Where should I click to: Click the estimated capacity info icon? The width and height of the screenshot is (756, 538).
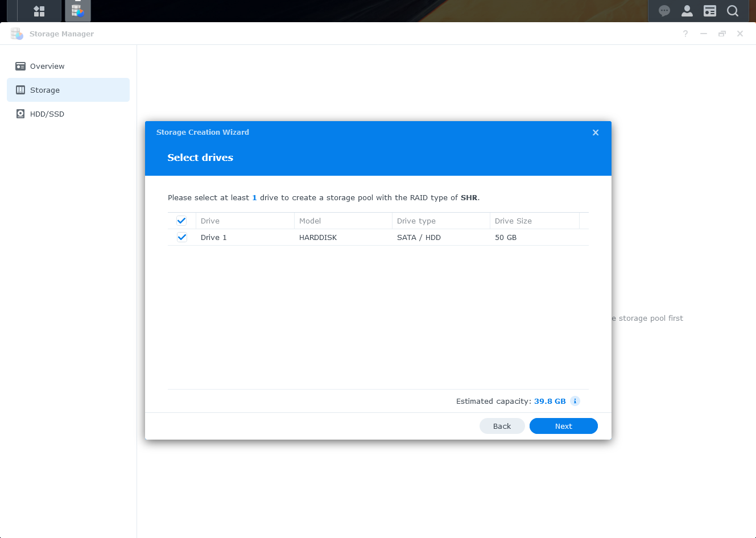[575, 401]
